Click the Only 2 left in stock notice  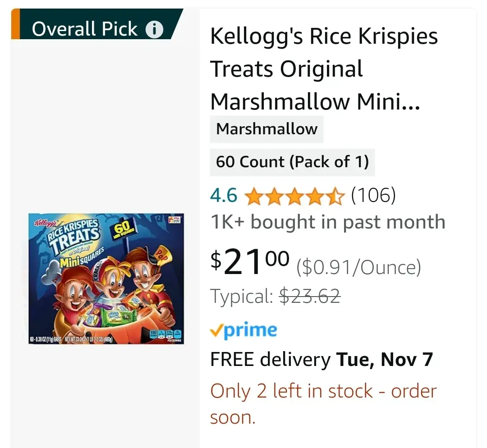click(323, 391)
